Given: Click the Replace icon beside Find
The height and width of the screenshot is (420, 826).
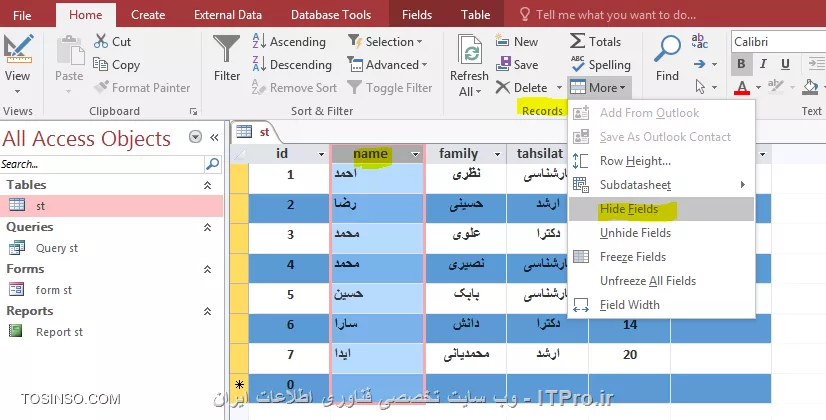Looking at the screenshot, I should (x=699, y=41).
